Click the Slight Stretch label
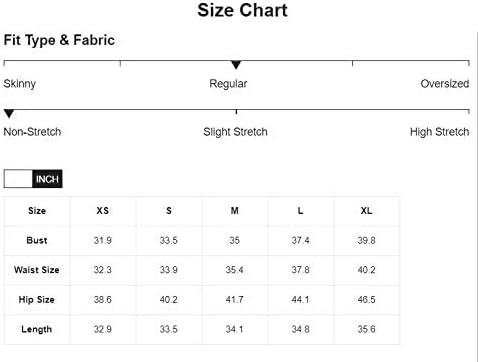The height and width of the screenshot is (362, 478). click(x=235, y=132)
